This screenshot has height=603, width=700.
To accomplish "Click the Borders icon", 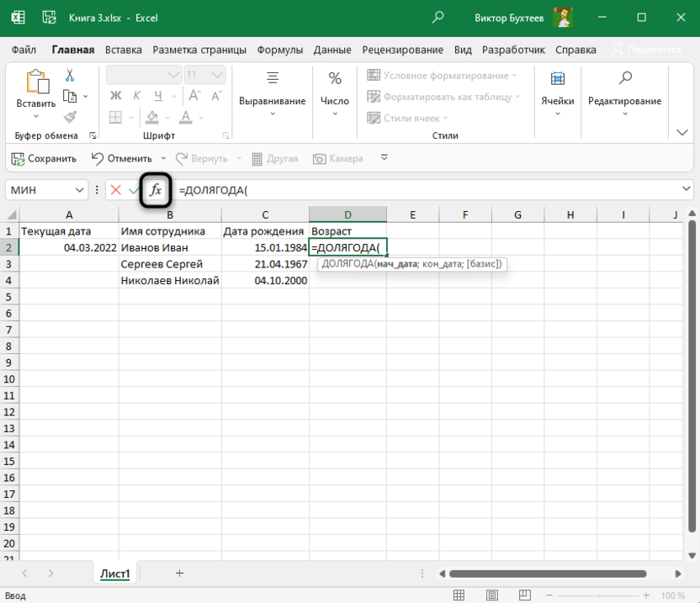I will point(115,118).
